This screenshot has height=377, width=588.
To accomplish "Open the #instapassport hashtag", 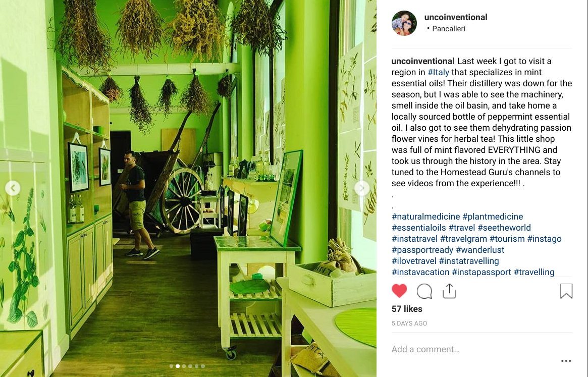I will click(x=482, y=272).
